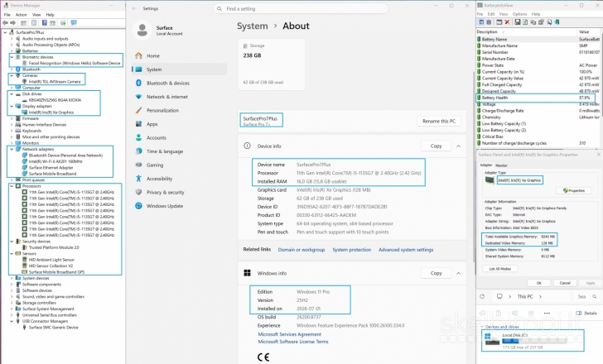Collapse the Device info section chevron
The height and width of the screenshot is (364, 603).
tap(458, 146)
